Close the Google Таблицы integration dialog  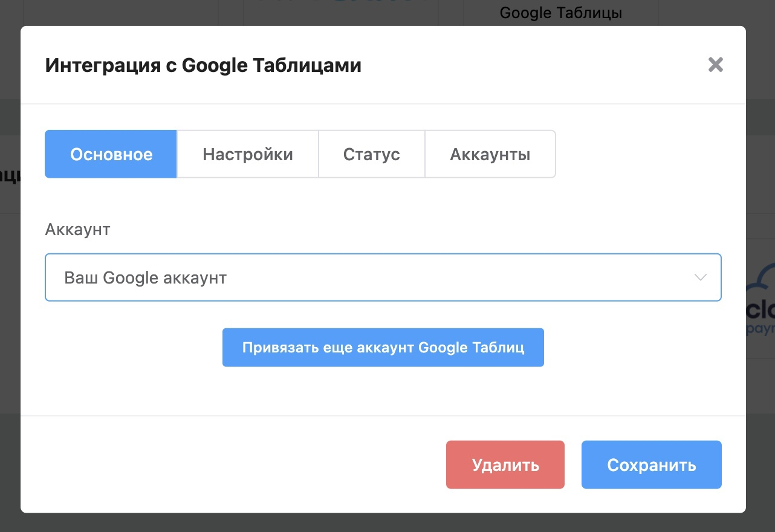(716, 65)
